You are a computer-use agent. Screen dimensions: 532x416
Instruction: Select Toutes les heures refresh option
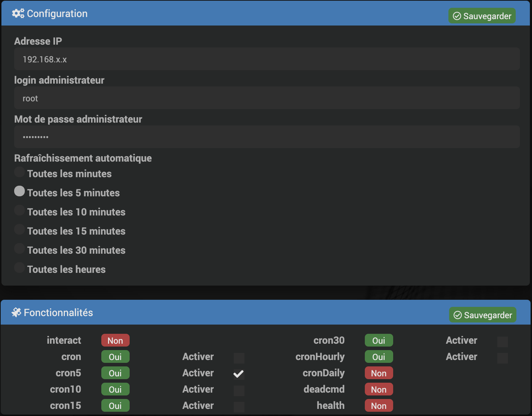coord(19,268)
